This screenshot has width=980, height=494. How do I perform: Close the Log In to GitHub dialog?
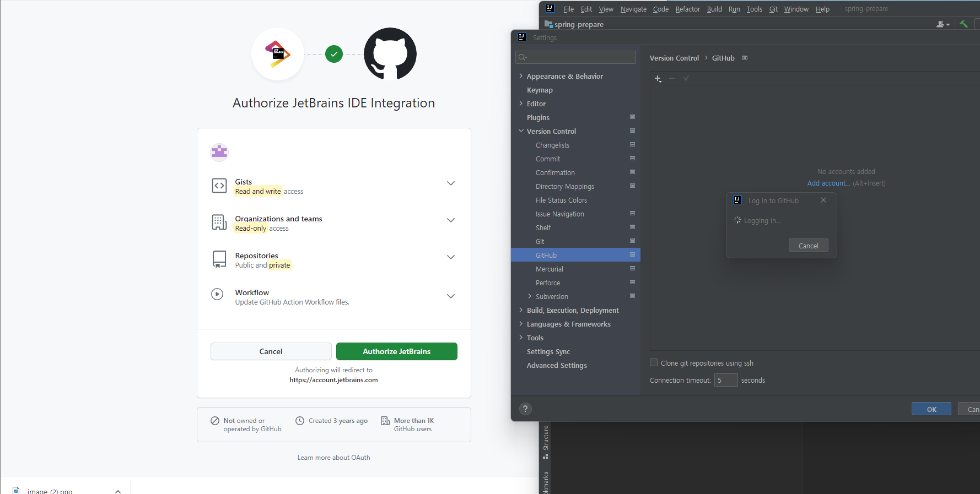pos(823,200)
